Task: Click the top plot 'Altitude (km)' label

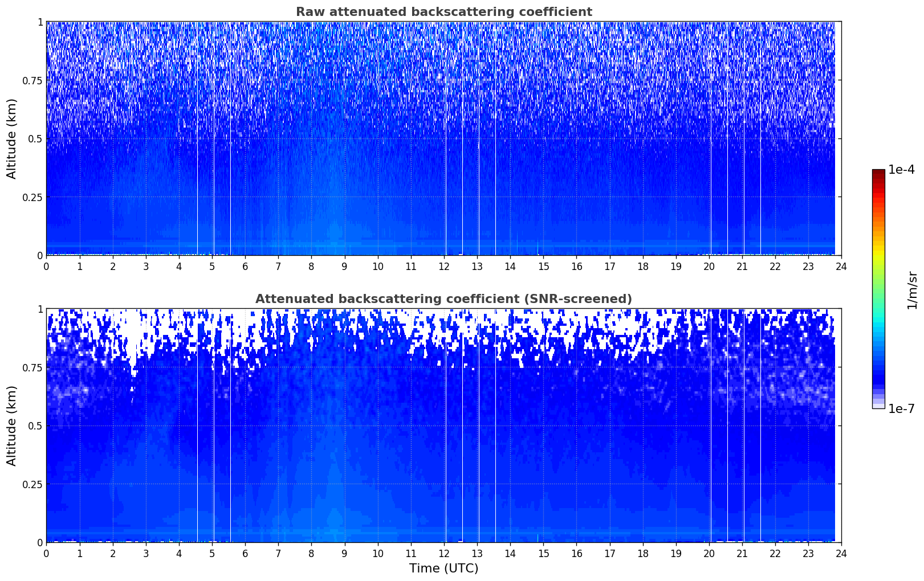Action: [x=12, y=138]
